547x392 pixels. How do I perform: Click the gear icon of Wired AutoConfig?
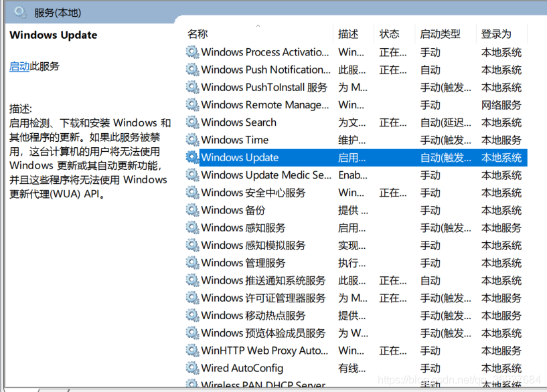tap(192, 368)
